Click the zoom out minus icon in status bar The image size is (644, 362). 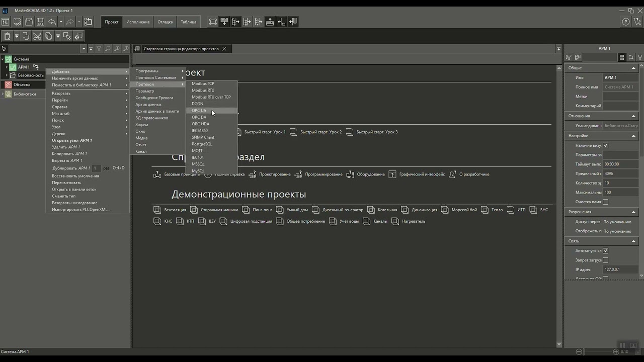pos(579,352)
